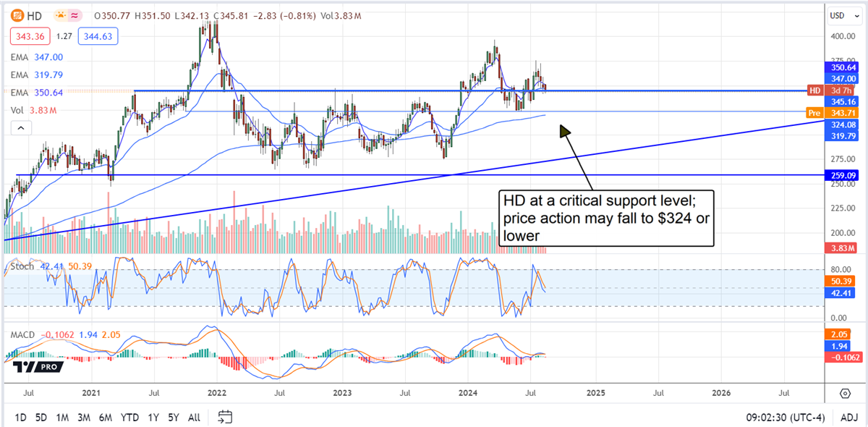This screenshot has width=868, height=427.
Task: Select the EMA 319.79 indicator legend
Action: pos(37,75)
